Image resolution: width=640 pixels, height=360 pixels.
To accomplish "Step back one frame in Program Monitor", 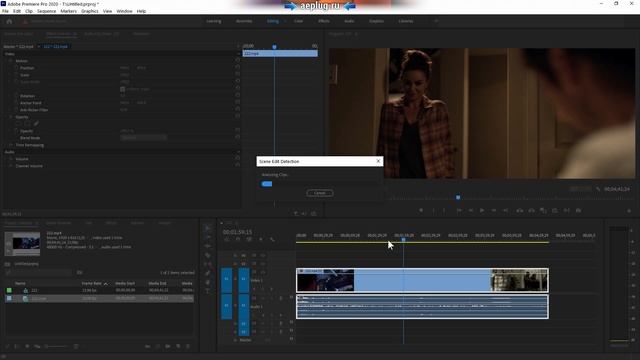I will click(471, 211).
